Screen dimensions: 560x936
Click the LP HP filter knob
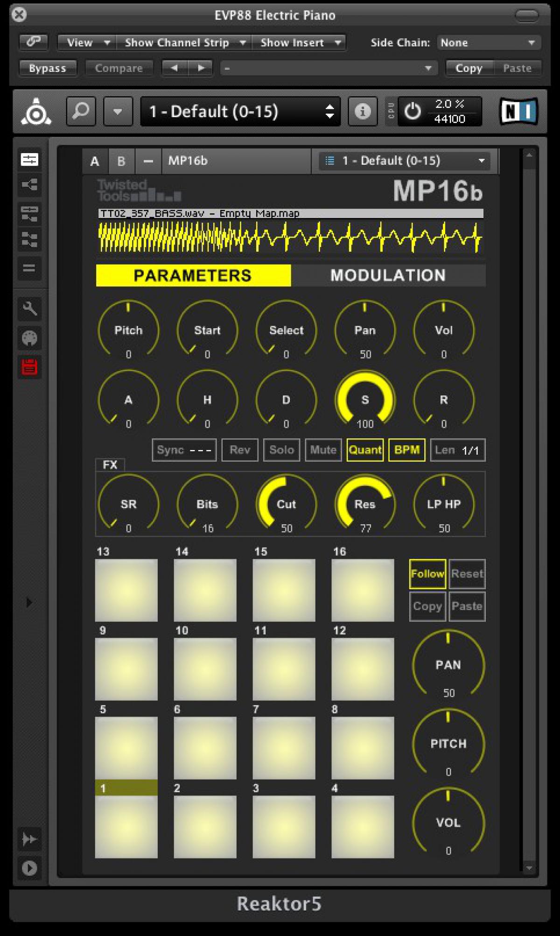click(x=444, y=504)
